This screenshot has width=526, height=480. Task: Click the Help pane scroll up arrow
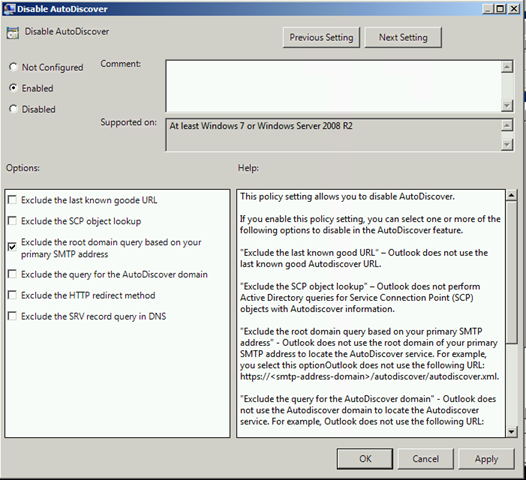tap(511, 195)
